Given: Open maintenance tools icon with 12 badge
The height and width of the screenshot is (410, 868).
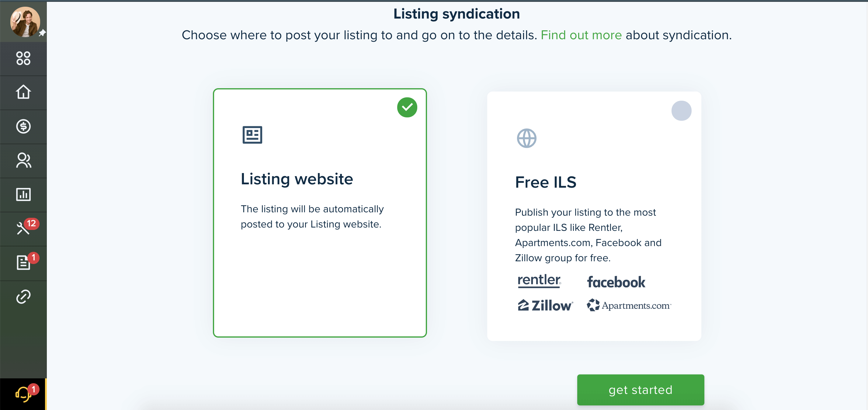Looking at the screenshot, I should (x=23, y=228).
